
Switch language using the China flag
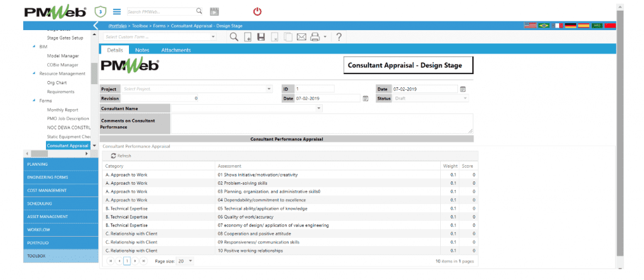[610, 25]
